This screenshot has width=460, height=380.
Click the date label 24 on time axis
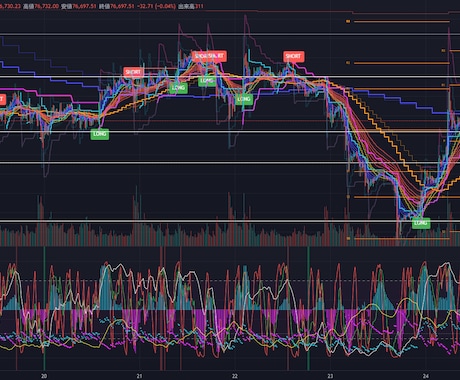coord(426,376)
